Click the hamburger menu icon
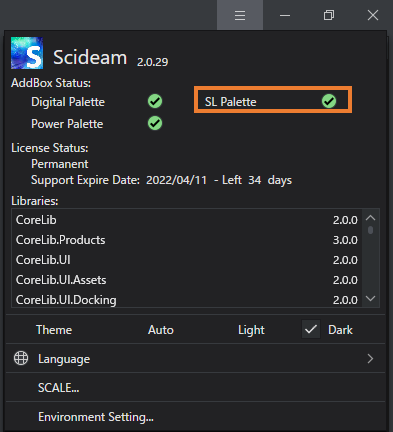This screenshot has height=432, width=393. click(x=240, y=15)
